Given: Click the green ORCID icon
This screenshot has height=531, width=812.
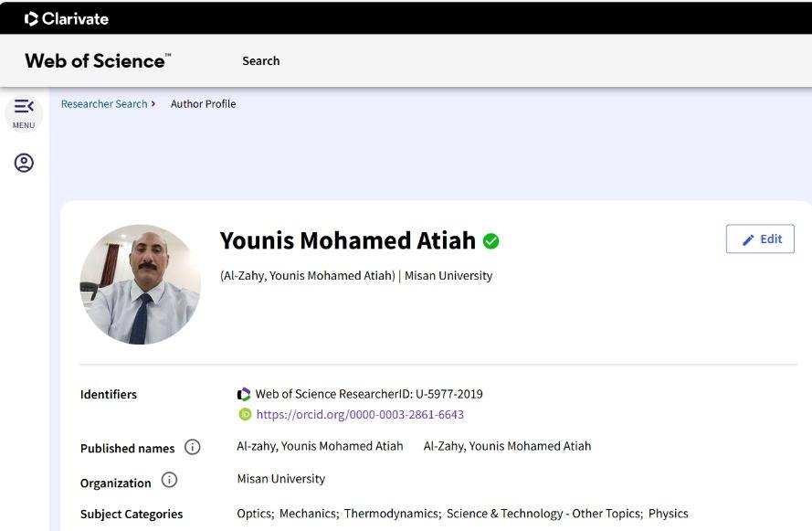Looking at the screenshot, I should coord(244,414).
